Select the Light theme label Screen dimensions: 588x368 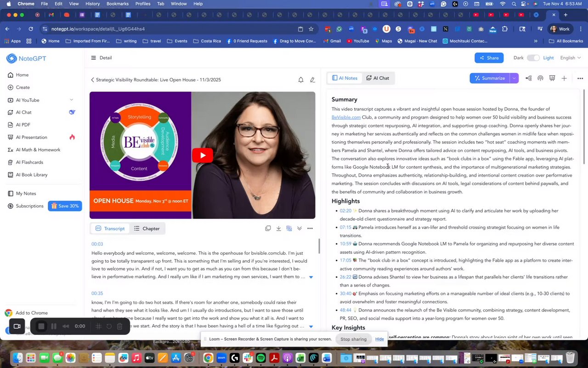548,58
